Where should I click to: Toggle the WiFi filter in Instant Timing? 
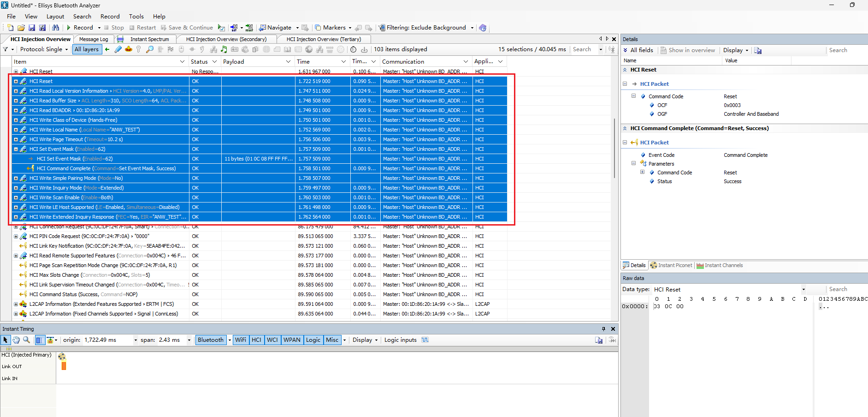click(241, 340)
